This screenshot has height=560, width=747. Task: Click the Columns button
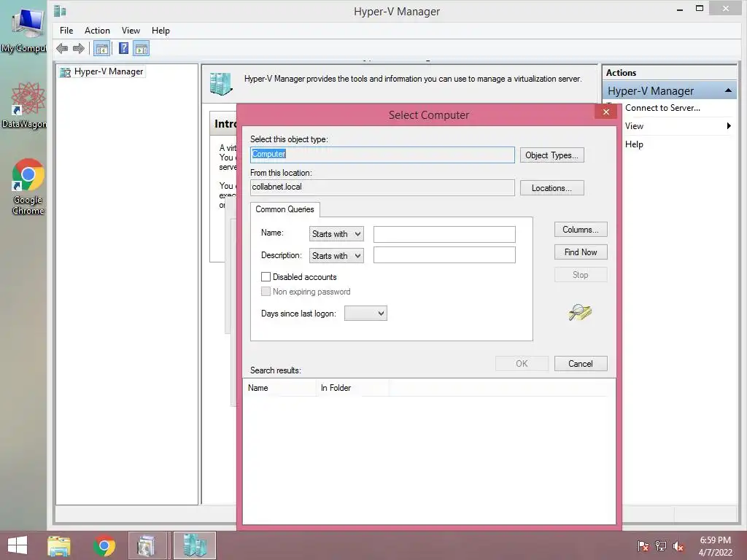pyautogui.click(x=581, y=230)
